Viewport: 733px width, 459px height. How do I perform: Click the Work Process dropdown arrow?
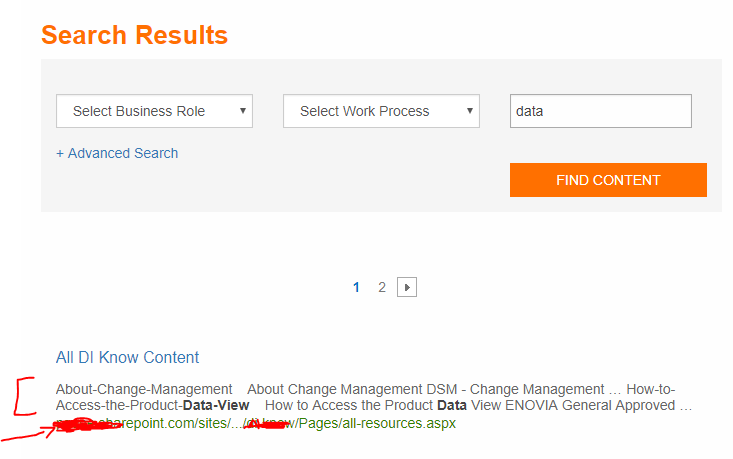(x=470, y=111)
